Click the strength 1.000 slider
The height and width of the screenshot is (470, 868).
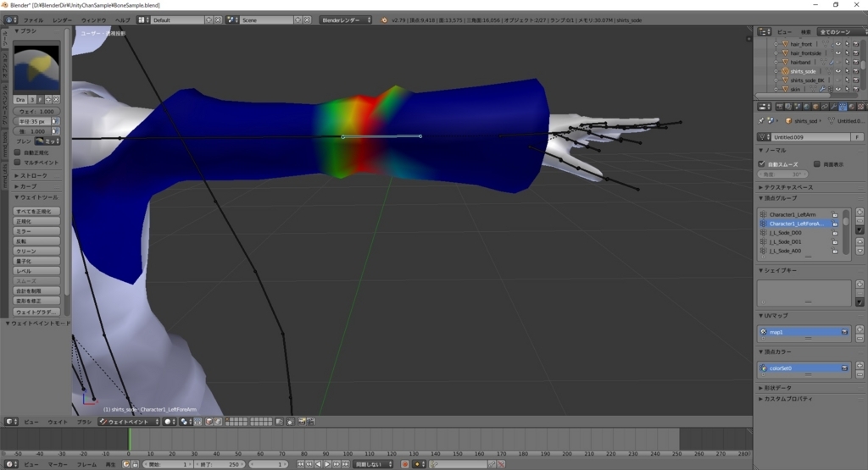click(x=33, y=131)
